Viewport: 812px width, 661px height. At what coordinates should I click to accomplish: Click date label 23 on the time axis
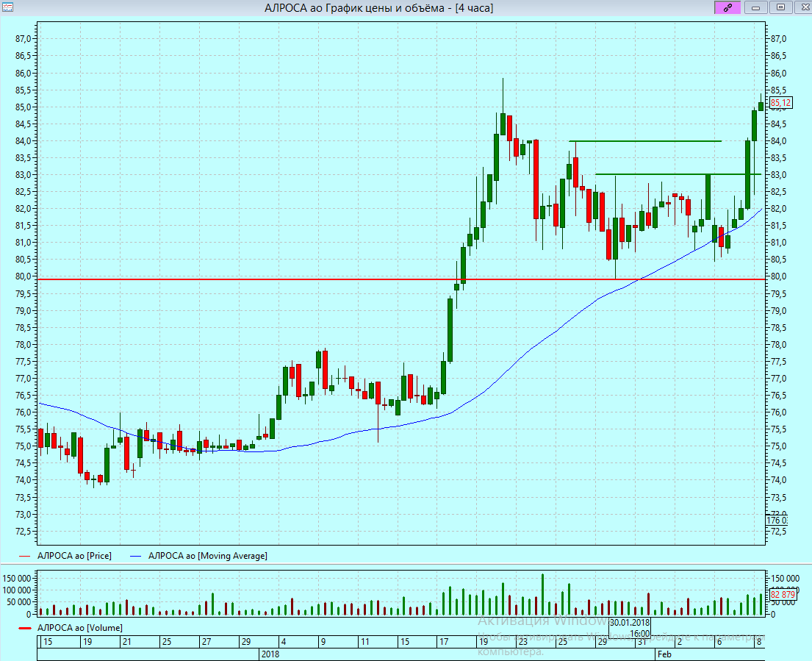523,642
